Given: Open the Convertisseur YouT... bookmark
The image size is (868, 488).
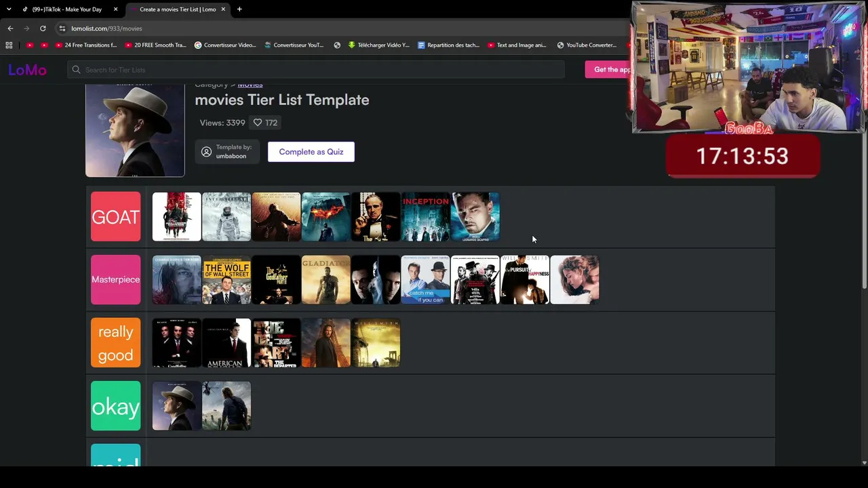Looking at the screenshot, I should pyautogui.click(x=294, y=45).
